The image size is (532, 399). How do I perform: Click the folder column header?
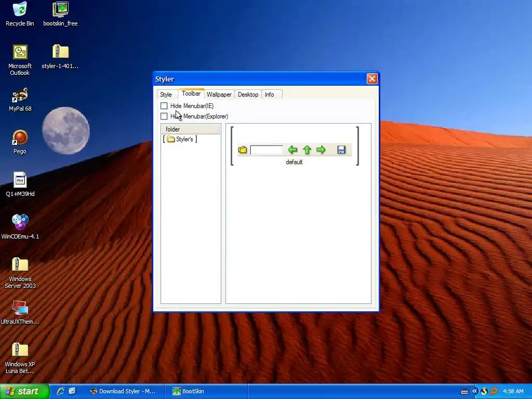(x=190, y=129)
